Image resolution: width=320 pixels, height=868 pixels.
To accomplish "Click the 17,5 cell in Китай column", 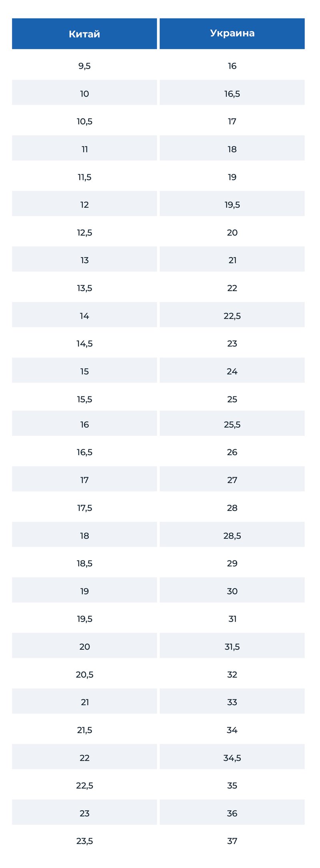I will [x=84, y=508].
